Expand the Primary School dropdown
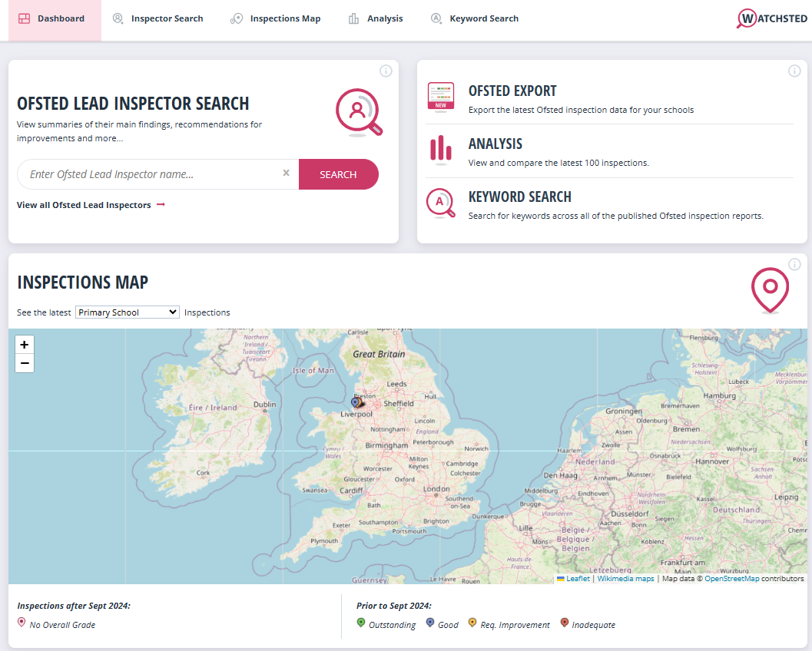The height and width of the screenshot is (651, 812). (128, 312)
